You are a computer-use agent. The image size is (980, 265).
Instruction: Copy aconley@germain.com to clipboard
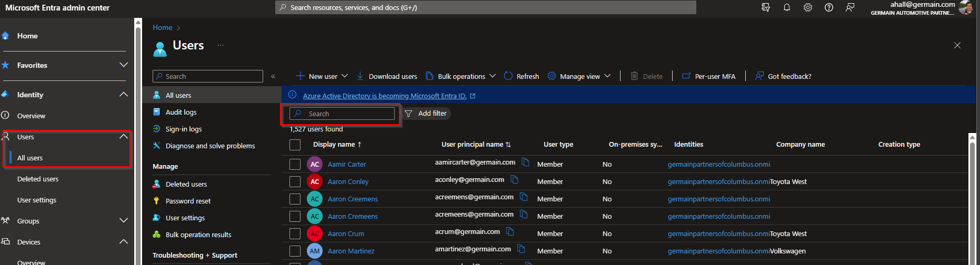[x=515, y=179]
